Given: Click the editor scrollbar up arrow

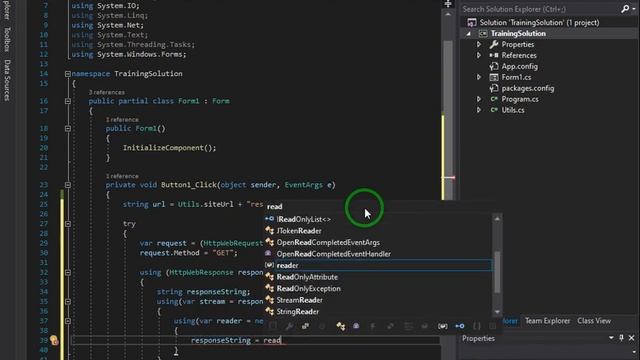Looking at the screenshot, I should (448, 15).
